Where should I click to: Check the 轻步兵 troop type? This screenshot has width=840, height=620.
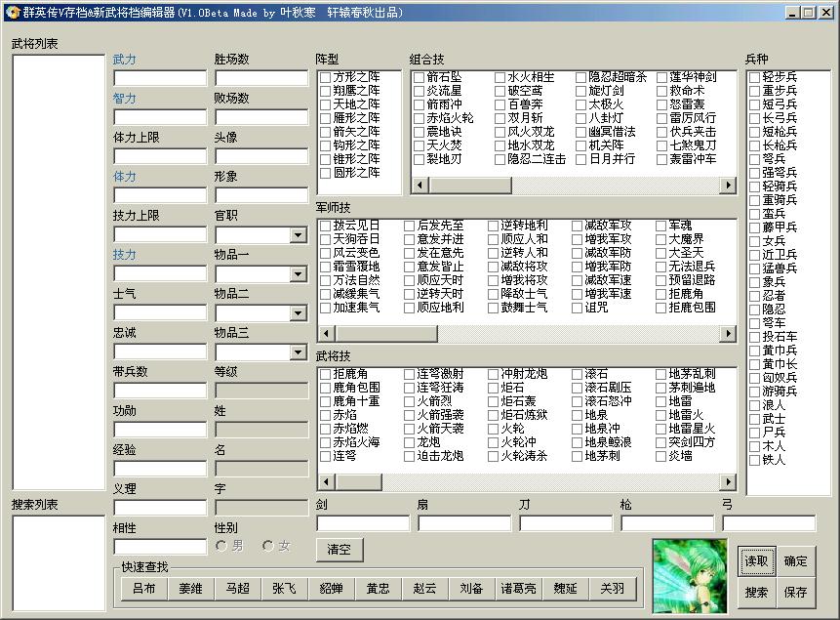point(755,77)
